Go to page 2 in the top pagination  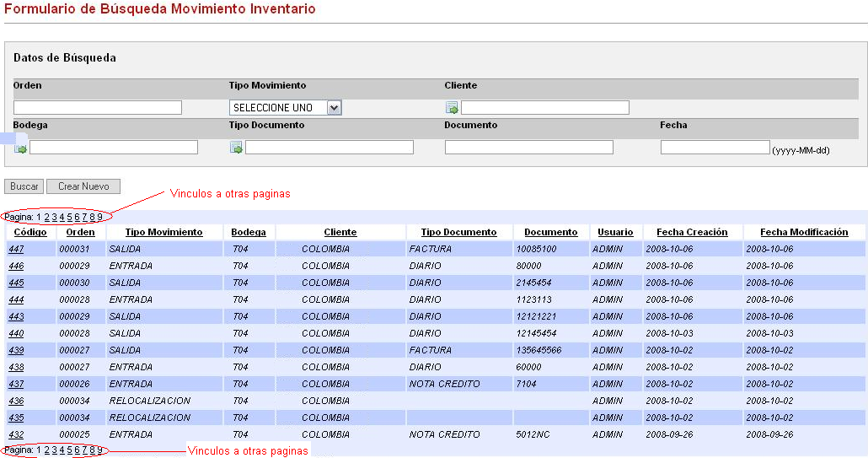coord(47,217)
